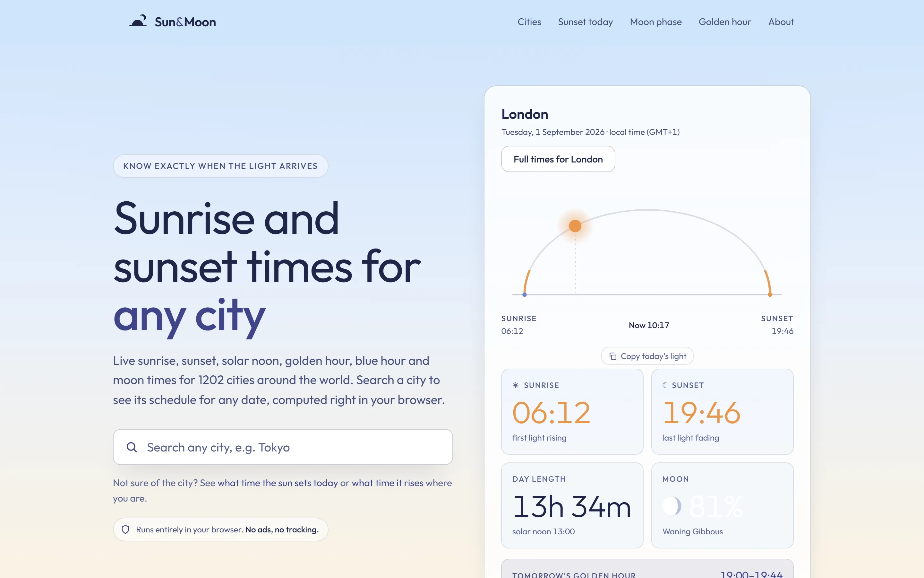Click the copy icon in 'Copy today's light'

coord(613,356)
